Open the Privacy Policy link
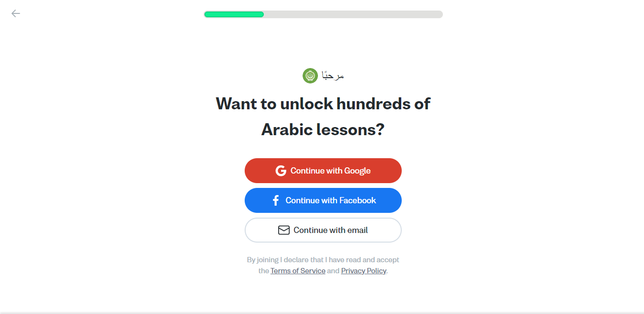This screenshot has height=314, width=644. point(363,271)
